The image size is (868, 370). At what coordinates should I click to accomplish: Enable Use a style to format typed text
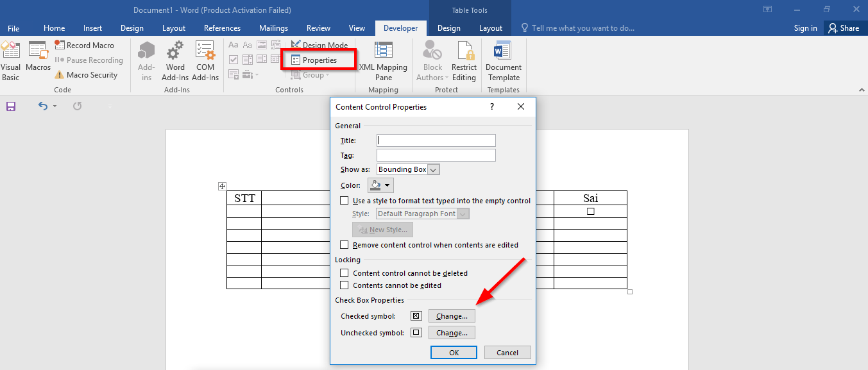pyautogui.click(x=345, y=200)
